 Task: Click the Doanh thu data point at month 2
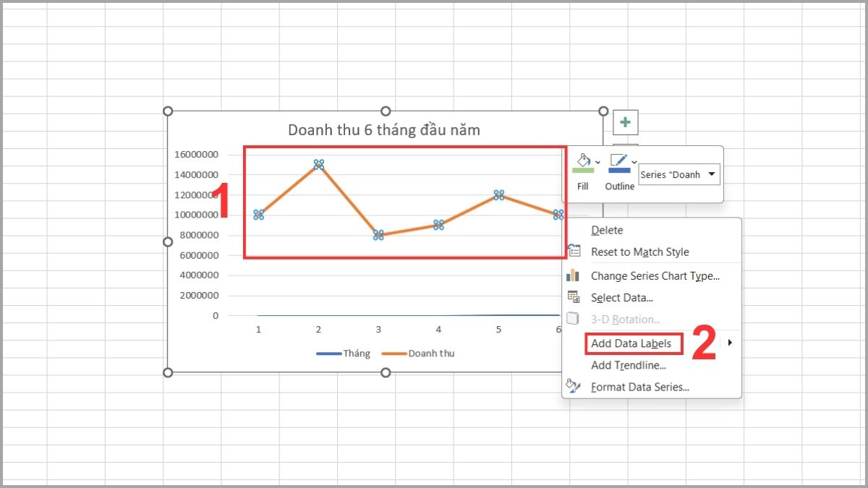318,164
